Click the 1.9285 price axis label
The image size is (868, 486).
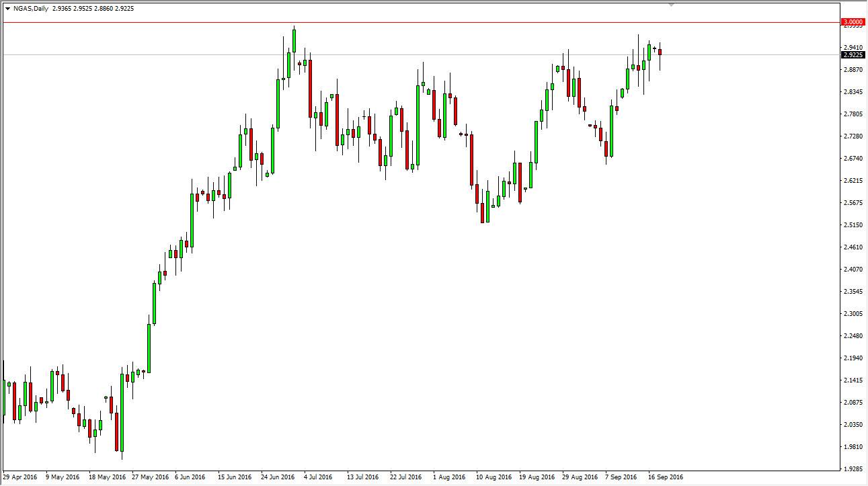coord(853,469)
